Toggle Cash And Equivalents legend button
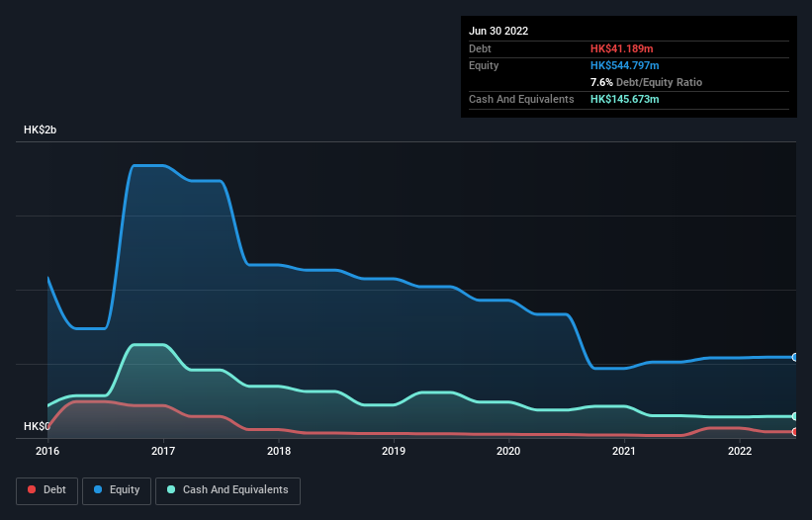 [x=227, y=490]
